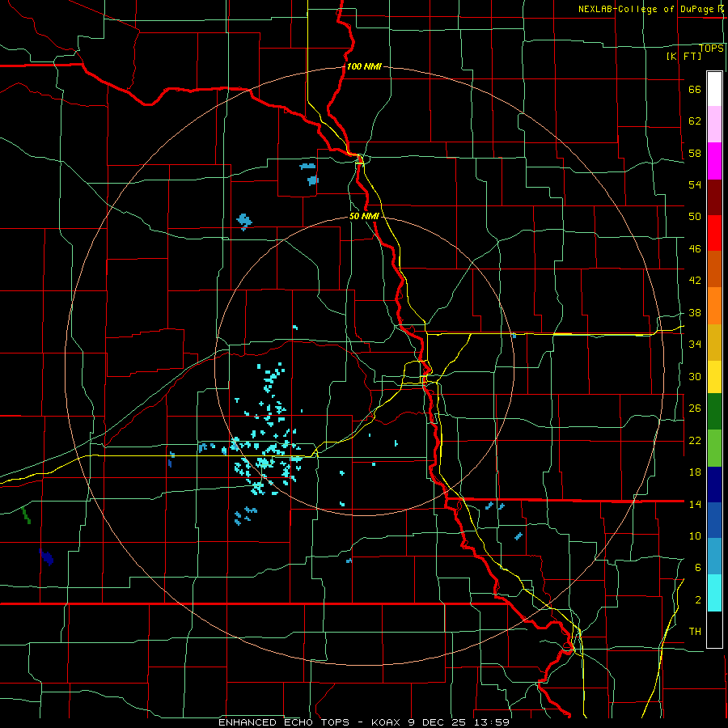This screenshot has height=728, width=728.
Task: Click the "[K FT]" units label
Action: click(x=684, y=56)
